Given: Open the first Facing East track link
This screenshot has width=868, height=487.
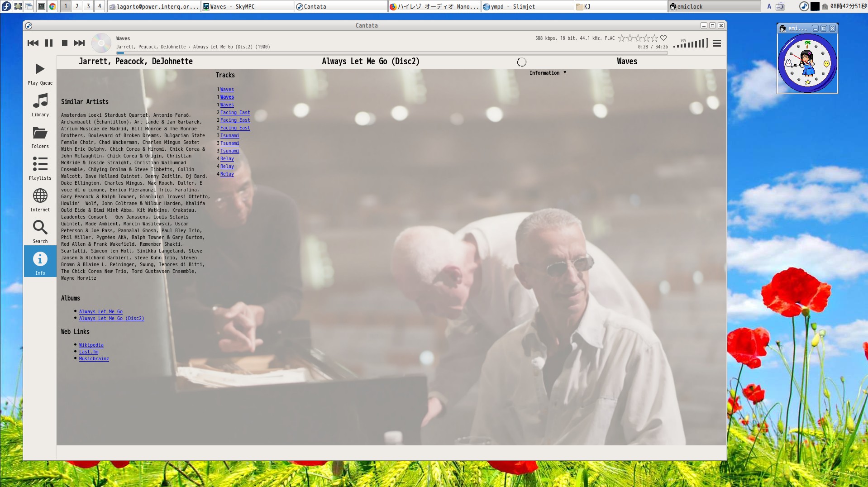Looking at the screenshot, I should point(235,112).
